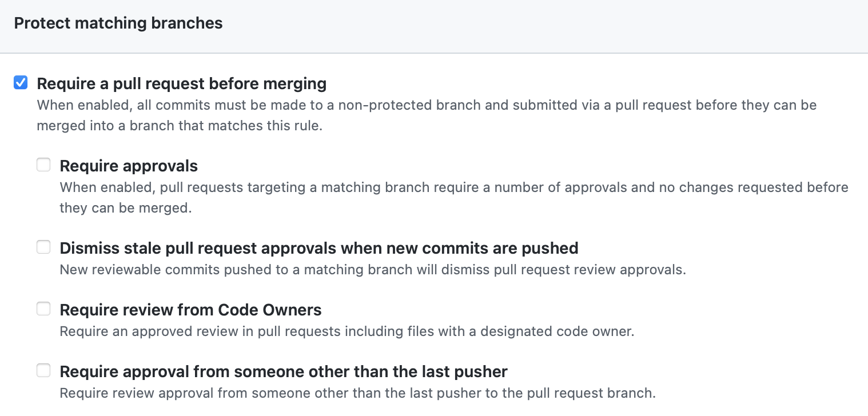Tick Dismiss stale pull request approvals checkbox

(43, 247)
